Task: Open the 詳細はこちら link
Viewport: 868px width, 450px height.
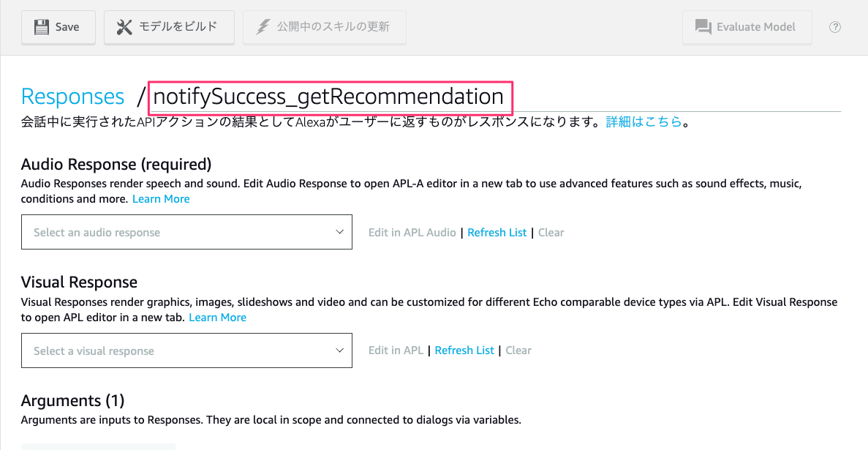Action: [644, 122]
